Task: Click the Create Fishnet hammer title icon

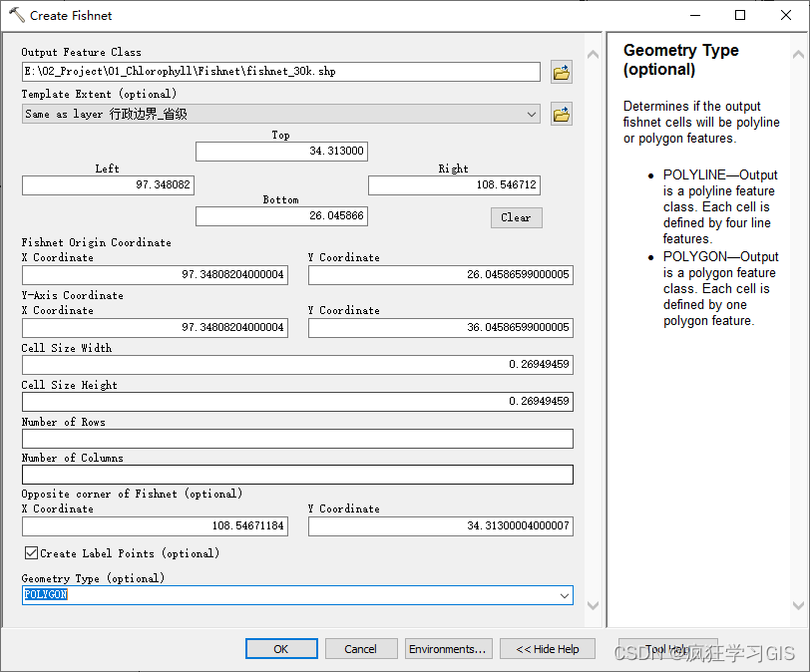Action: coord(17,15)
